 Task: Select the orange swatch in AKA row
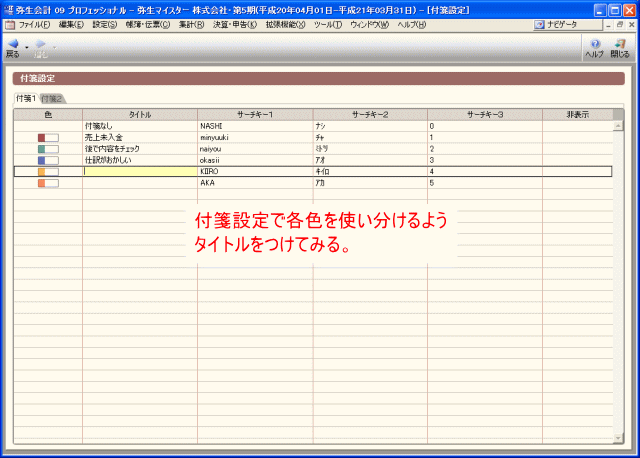(x=48, y=183)
